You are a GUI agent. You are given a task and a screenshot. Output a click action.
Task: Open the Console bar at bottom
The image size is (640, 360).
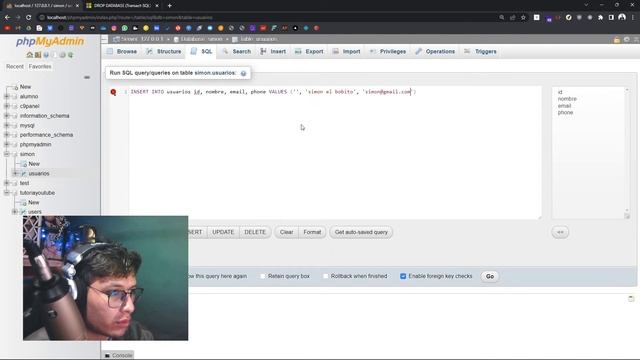click(x=119, y=356)
